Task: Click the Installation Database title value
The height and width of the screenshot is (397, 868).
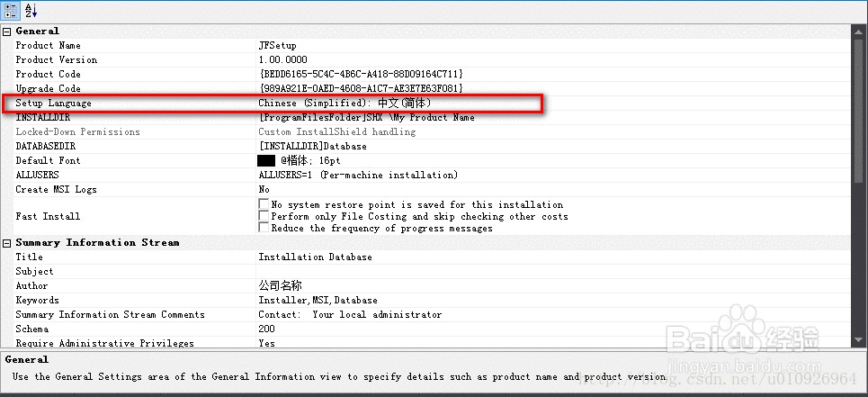Action: click(x=316, y=257)
